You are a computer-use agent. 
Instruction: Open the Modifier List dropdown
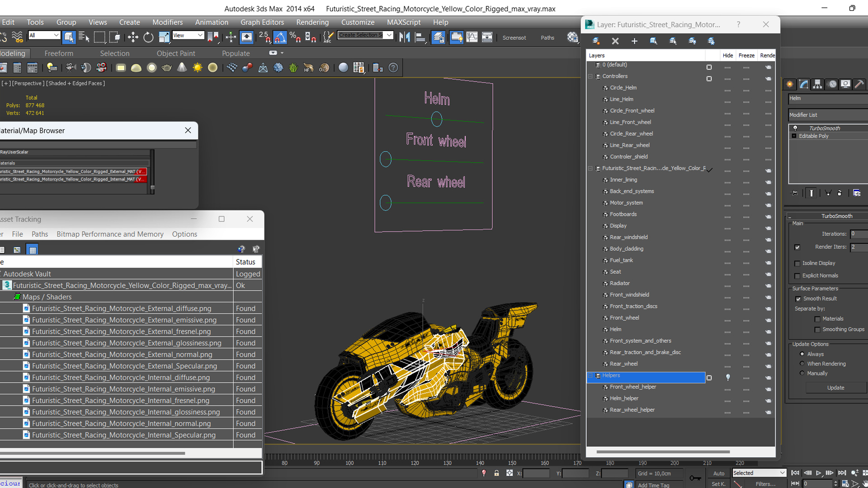point(828,115)
